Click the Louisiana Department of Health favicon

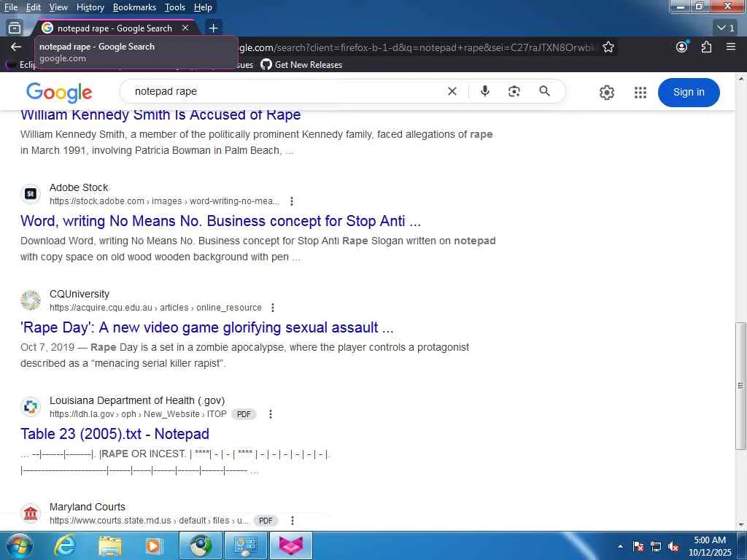click(31, 407)
